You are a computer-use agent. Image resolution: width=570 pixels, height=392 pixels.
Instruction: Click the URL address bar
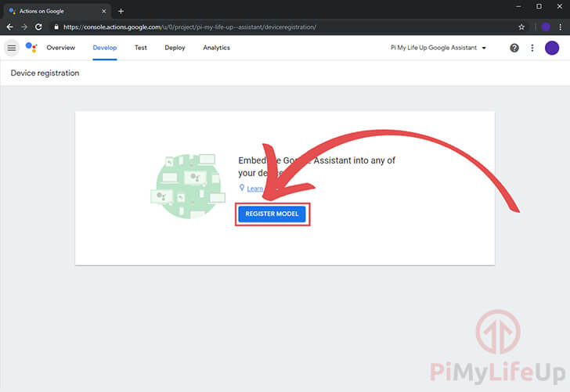point(283,27)
